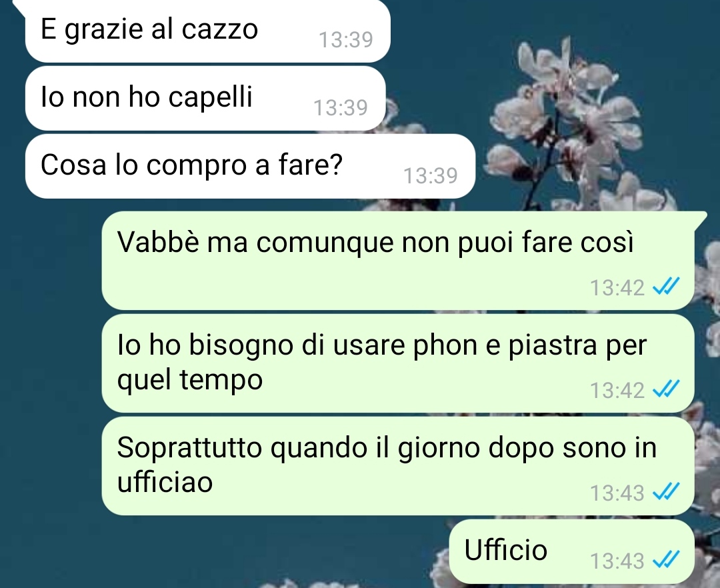Click the read-receipt double check on 'Ufficio'

[x=666, y=561]
